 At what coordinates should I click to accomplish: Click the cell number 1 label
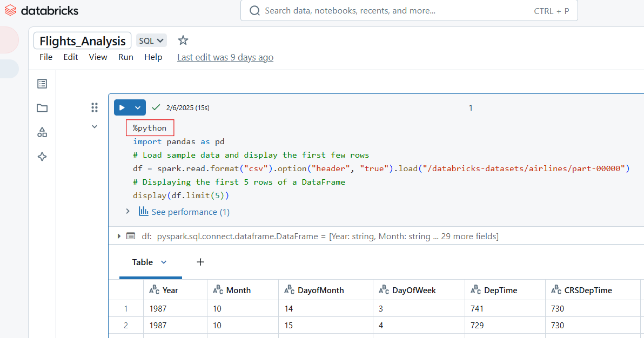(471, 107)
